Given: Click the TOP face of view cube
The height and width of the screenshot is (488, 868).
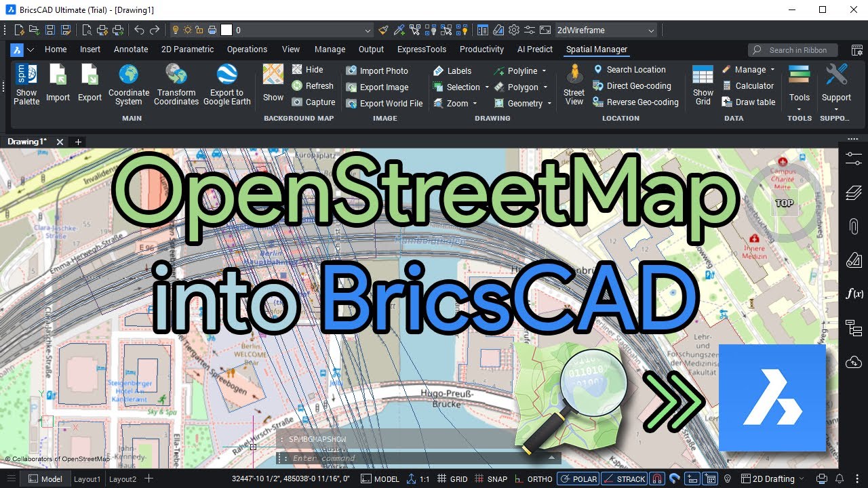Looking at the screenshot, I should [x=784, y=203].
